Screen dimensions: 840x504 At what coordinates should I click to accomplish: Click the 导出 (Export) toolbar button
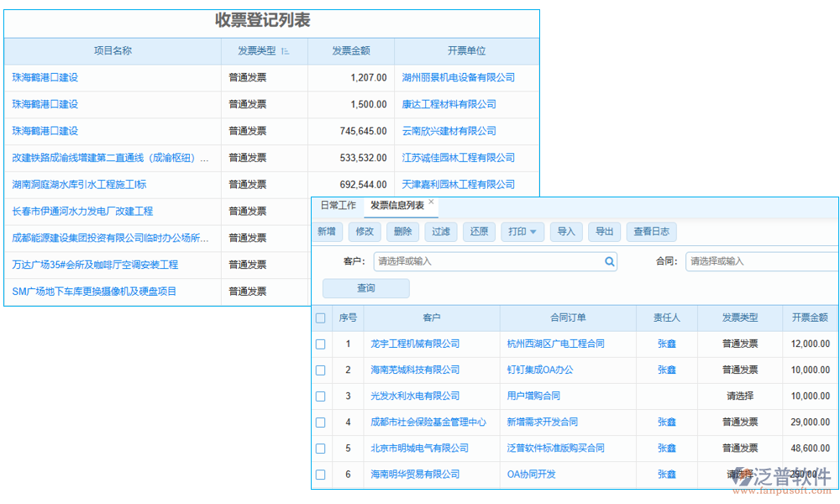point(604,231)
